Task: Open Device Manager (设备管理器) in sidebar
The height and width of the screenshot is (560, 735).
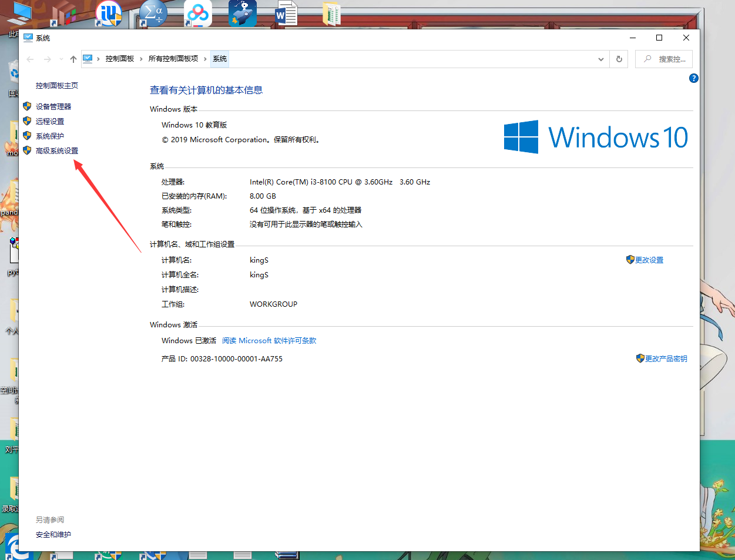Action: coord(53,107)
